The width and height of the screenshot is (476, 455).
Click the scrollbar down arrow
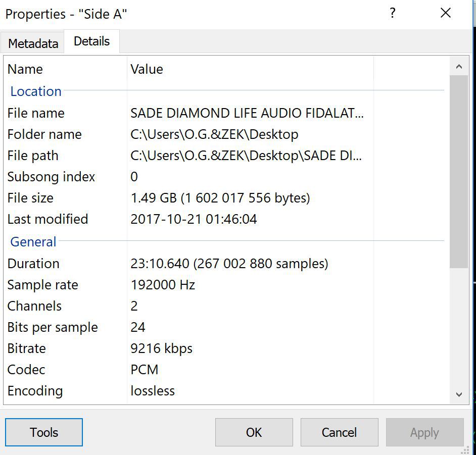click(459, 394)
